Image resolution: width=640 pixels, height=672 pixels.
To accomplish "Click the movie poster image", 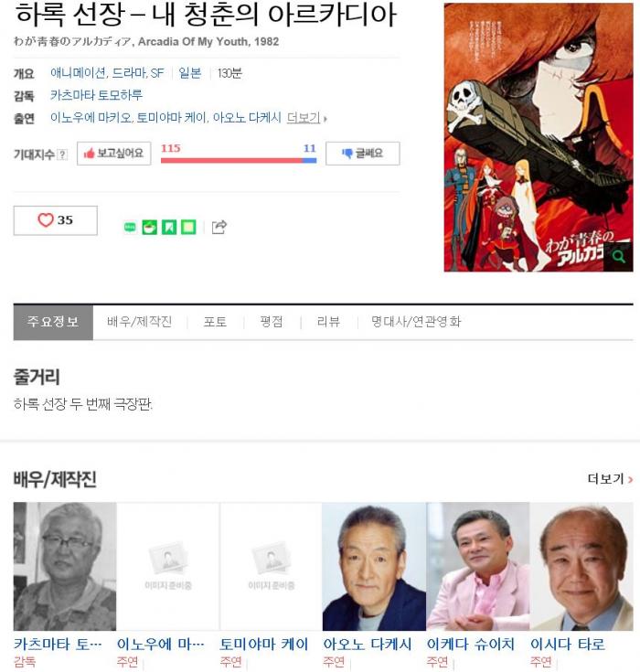I will click(x=539, y=137).
